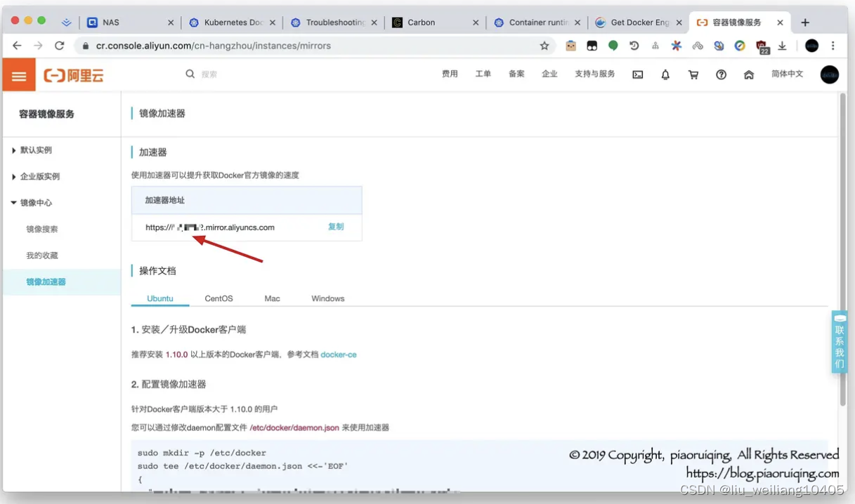Click the mirror.aliyuncs.com accelerator address text
The image size is (855, 504).
pos(210,227)
